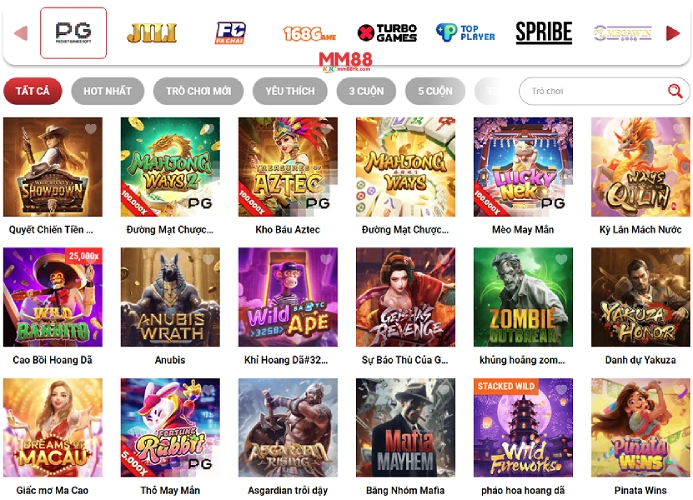Select the JILI provider logo
693x500 pixels.
(x=152, y=33)
